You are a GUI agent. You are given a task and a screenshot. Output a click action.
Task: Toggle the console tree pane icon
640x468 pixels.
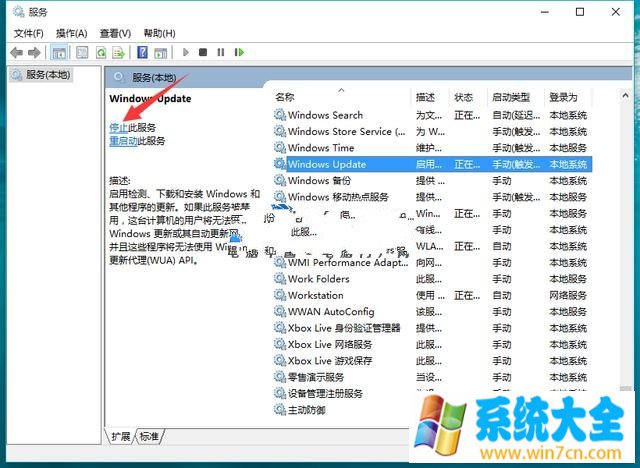tap(59, 52)
